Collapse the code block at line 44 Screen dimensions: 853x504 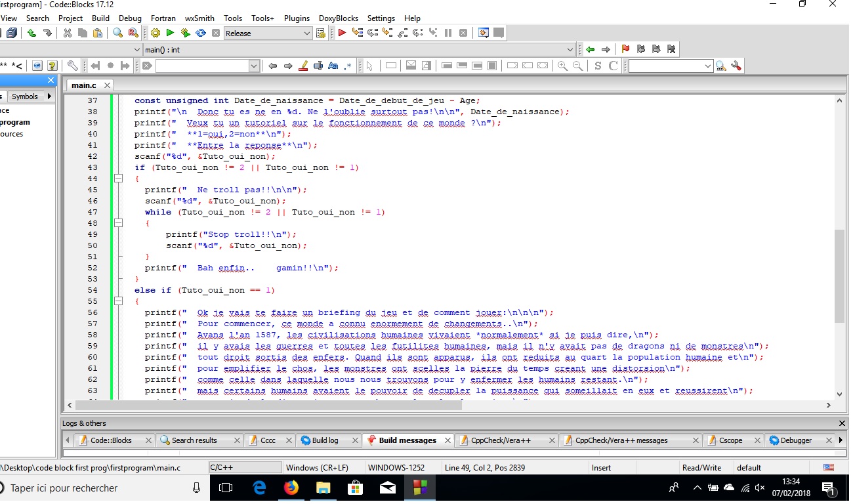click(118, 178)
